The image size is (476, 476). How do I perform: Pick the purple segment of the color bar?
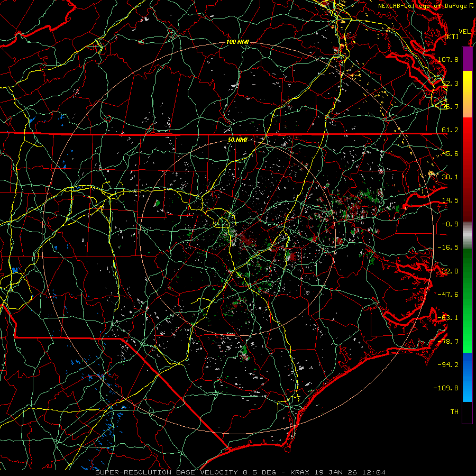tap(467, 59)
